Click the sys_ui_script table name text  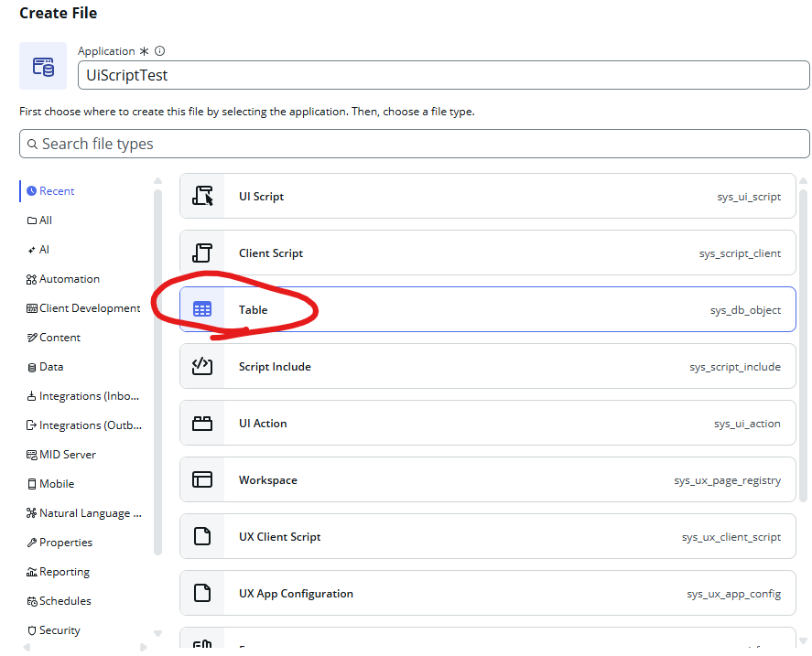749,197
